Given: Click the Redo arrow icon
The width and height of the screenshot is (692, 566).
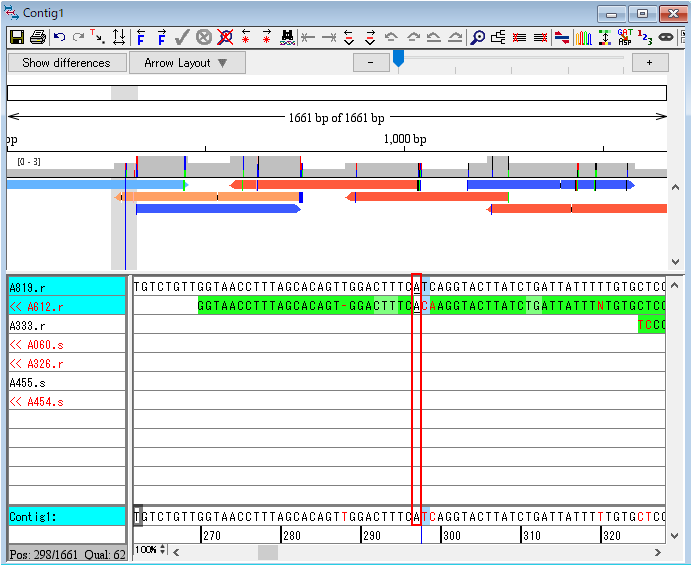Looking at the screenshot, I should (78, 38).
